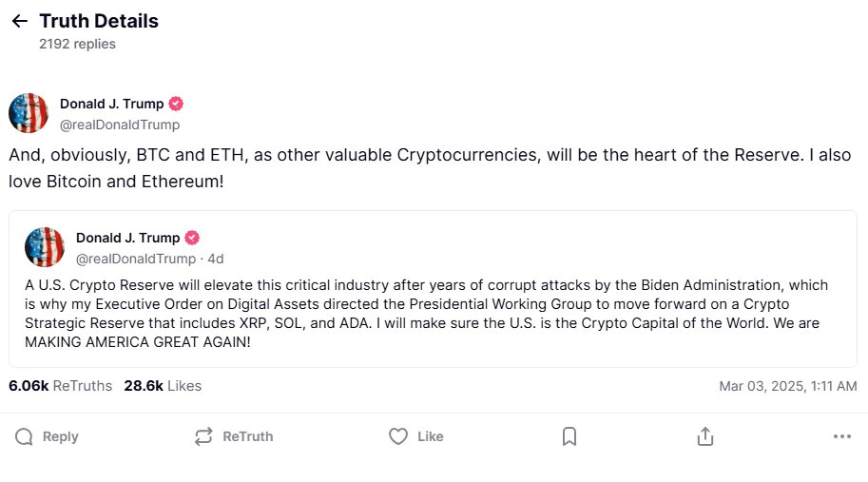868x482 pixels.
Task: Click the ReTruth arrows icon
Action: pyautogui.click(x=203, y=436)
